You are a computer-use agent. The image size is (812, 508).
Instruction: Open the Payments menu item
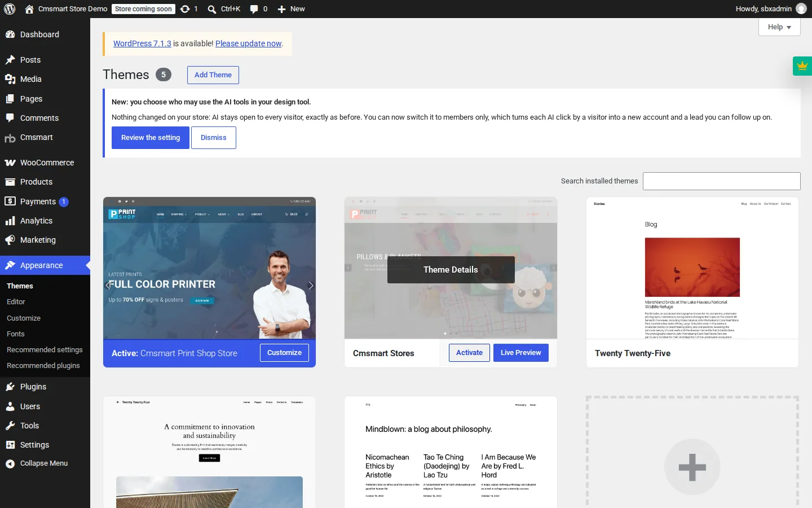point(45,202)
